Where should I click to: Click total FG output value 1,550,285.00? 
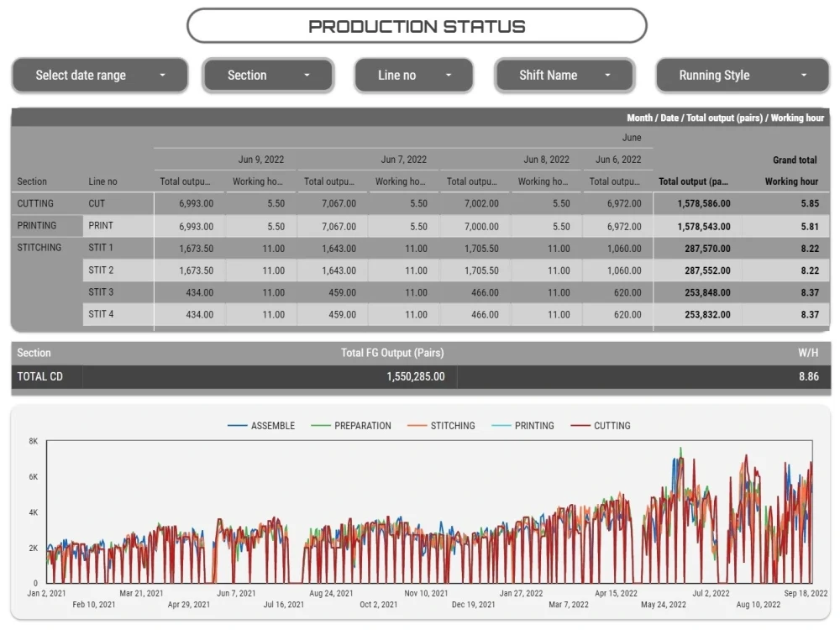pyautogui.click(x=415, y=376)
